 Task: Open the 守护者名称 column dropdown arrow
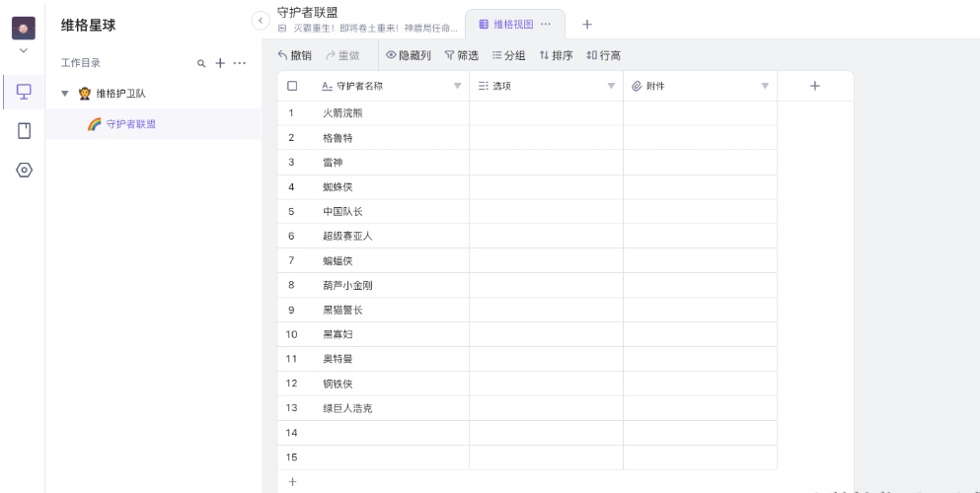coord(458,86)
